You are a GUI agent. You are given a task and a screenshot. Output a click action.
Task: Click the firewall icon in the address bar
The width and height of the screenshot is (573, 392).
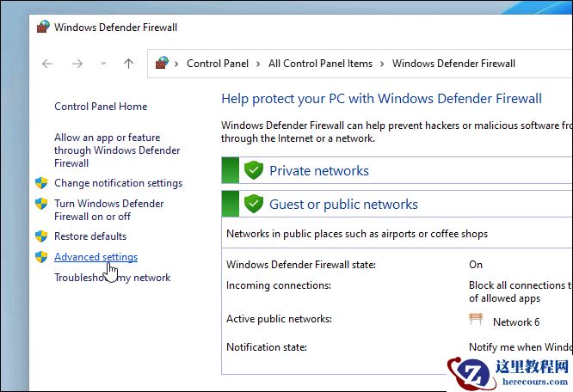click(162, 63)
